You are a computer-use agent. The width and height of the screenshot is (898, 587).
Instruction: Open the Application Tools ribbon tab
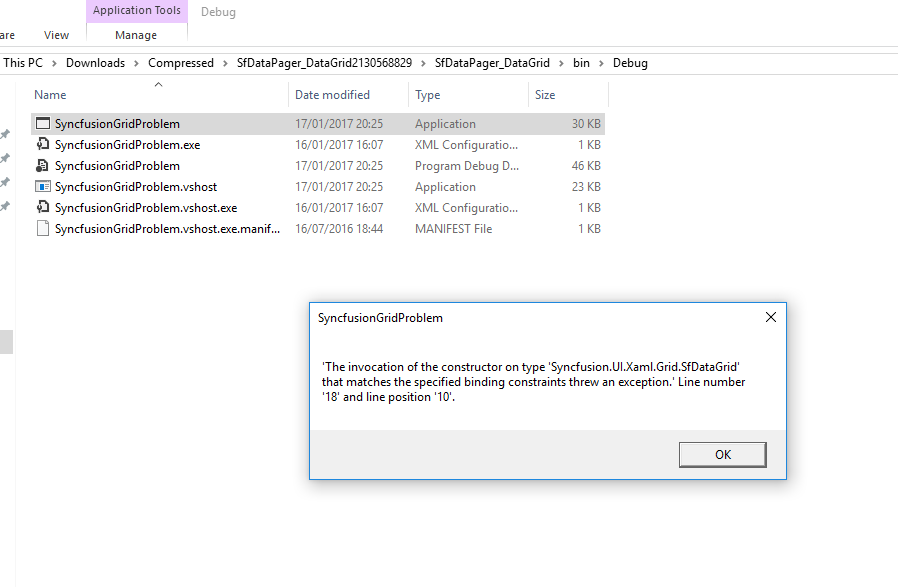(137, 11)
